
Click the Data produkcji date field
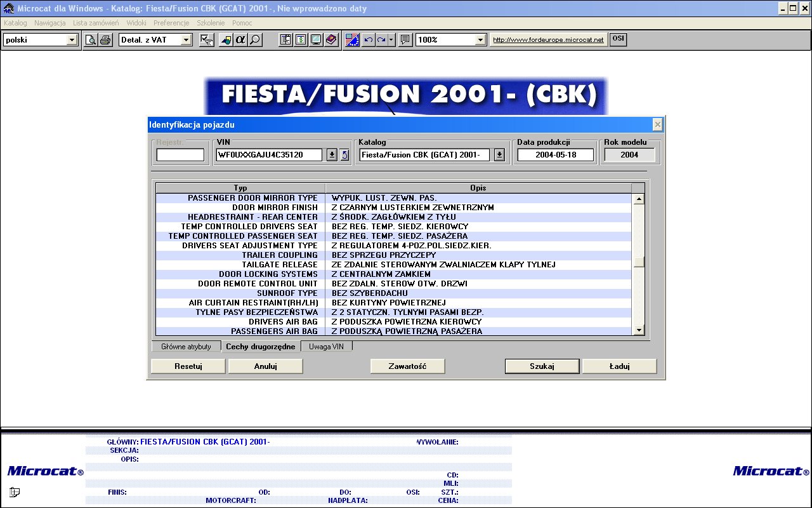(x=555, y=155)
